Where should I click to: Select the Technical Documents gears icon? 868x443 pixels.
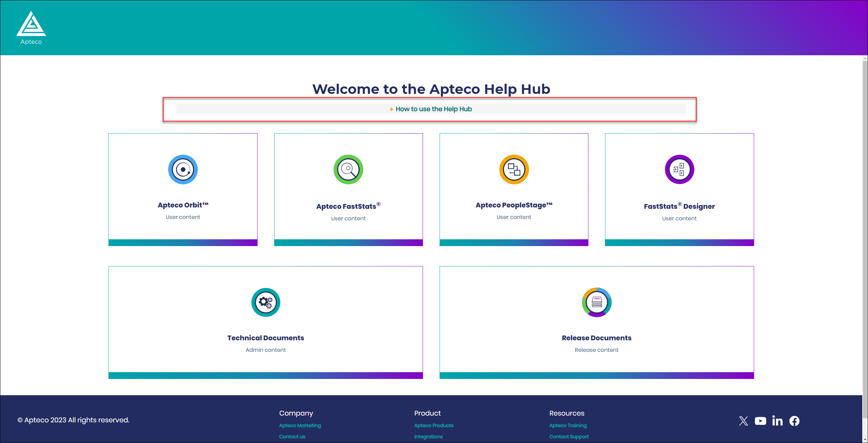pyautogui.click(x=265, y=302)
